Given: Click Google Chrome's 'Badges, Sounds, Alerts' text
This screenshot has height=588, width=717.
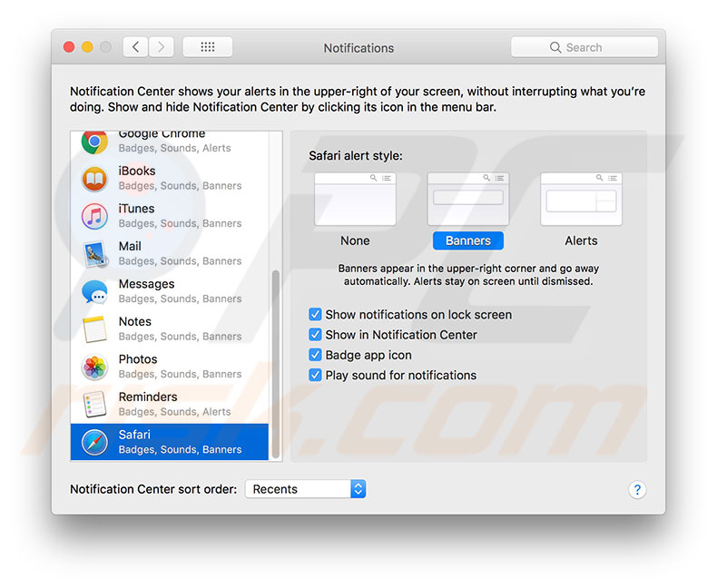Looking at the screenshot, I should point(174,148).
